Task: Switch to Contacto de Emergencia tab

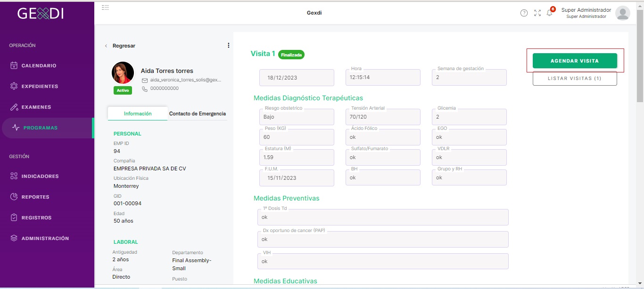Action: pos(198,113)
